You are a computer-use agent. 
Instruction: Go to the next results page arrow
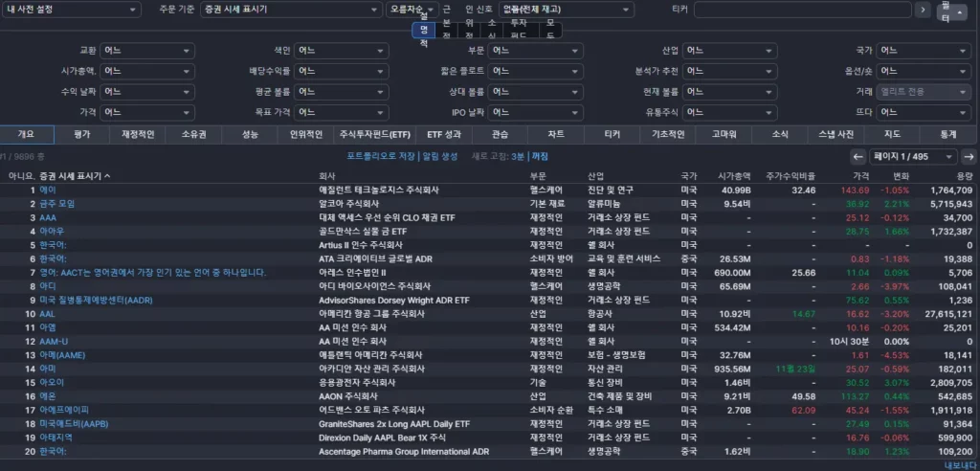[969, 156]
